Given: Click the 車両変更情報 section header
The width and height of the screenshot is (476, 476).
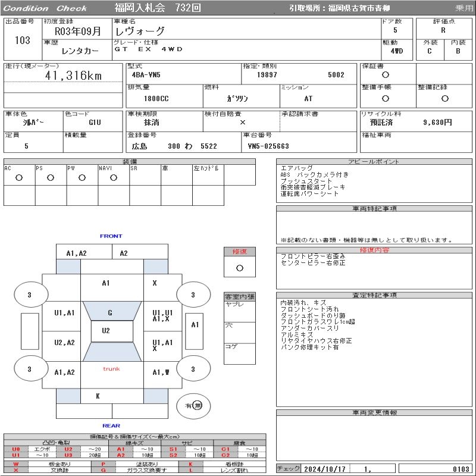Looking at the screenshot, I should (375, 412).
